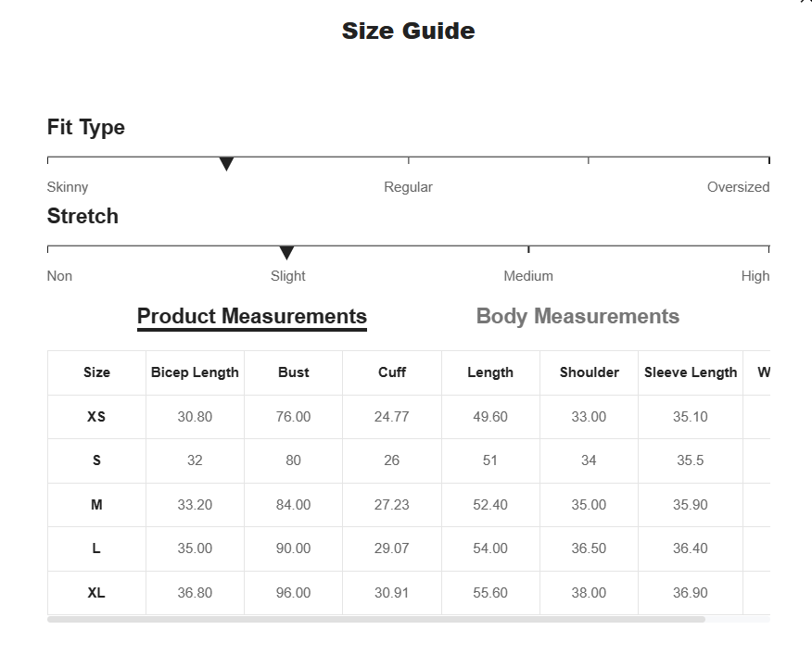Click the Shoulder column header
This screenshot has height=668, width=812.
(x=590, y=372)
